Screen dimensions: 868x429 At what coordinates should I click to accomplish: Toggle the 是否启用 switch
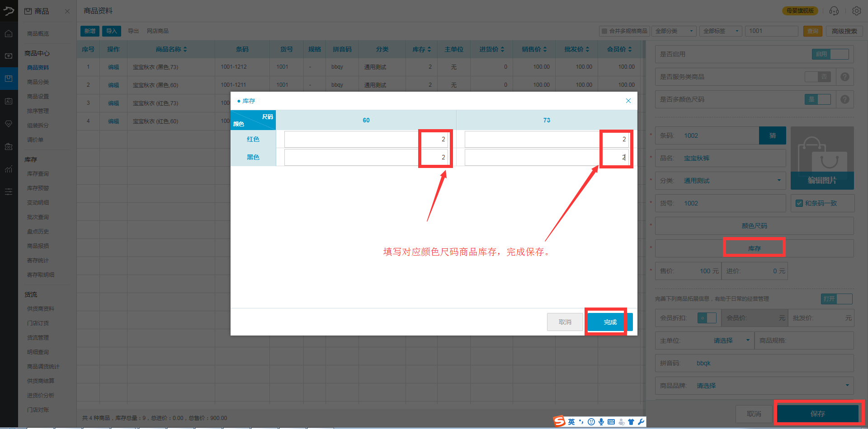pyautogui.click(x=830, y=54)
